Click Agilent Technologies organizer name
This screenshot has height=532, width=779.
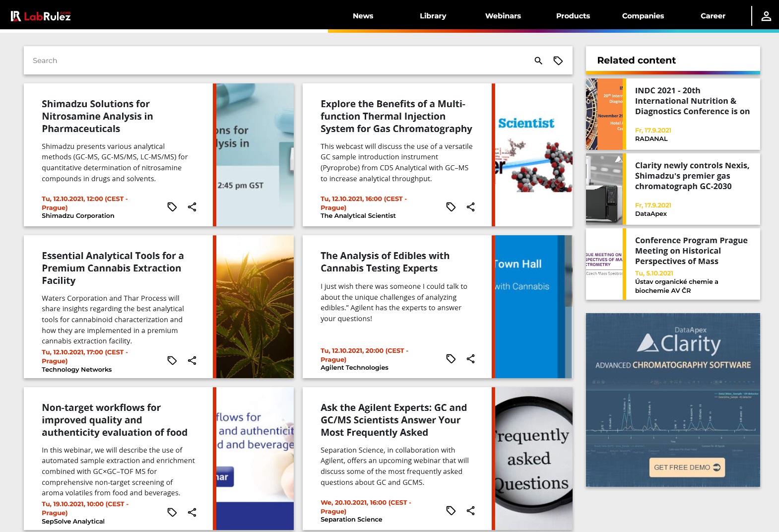tap(354, 368)
